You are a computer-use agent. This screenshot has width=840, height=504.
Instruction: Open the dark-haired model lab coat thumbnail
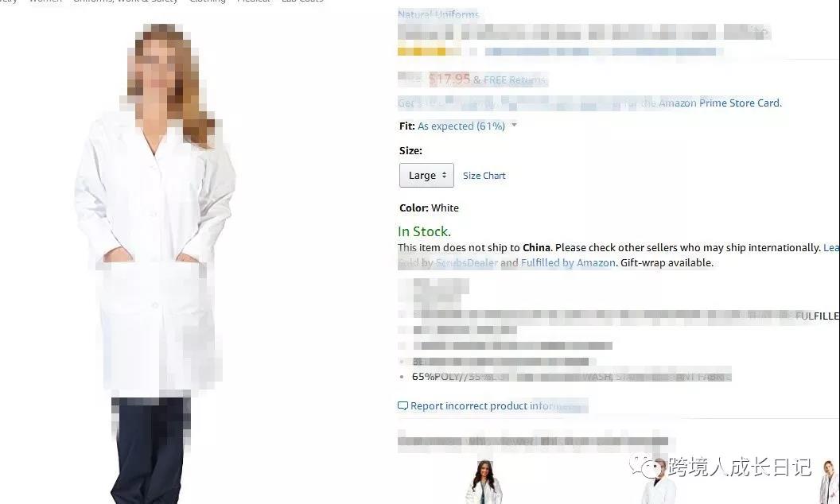coord(484,482)
